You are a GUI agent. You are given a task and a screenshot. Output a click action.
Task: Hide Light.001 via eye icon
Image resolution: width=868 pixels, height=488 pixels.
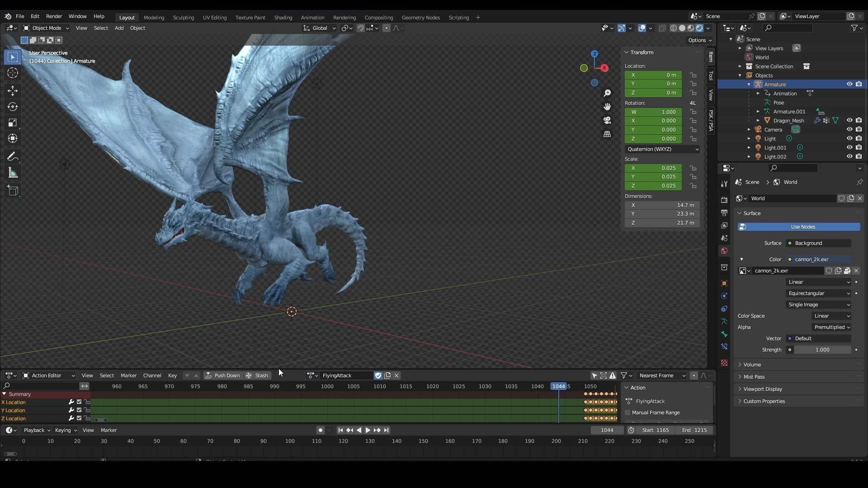point(849,147)
